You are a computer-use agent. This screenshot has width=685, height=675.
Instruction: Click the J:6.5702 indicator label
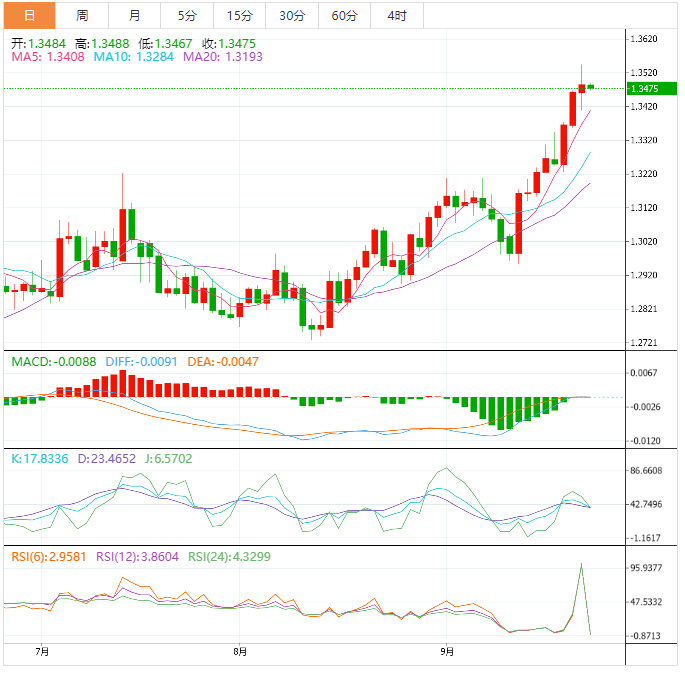tap(169, 459)
